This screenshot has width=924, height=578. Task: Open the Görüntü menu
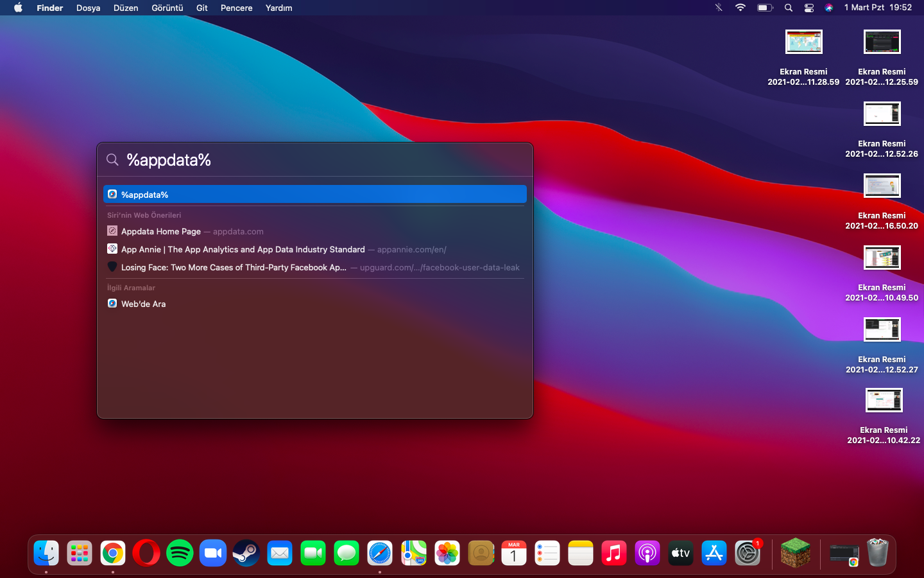click(167, 8)
